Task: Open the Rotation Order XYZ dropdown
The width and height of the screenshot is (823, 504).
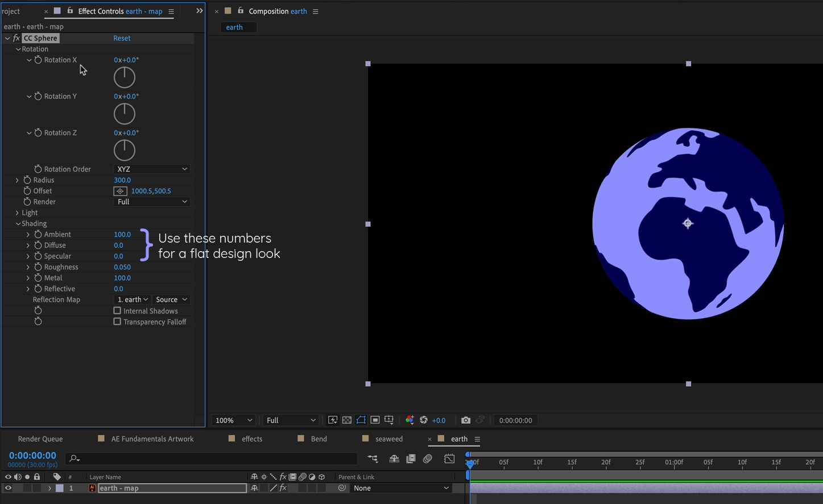Action: (151, 169)
